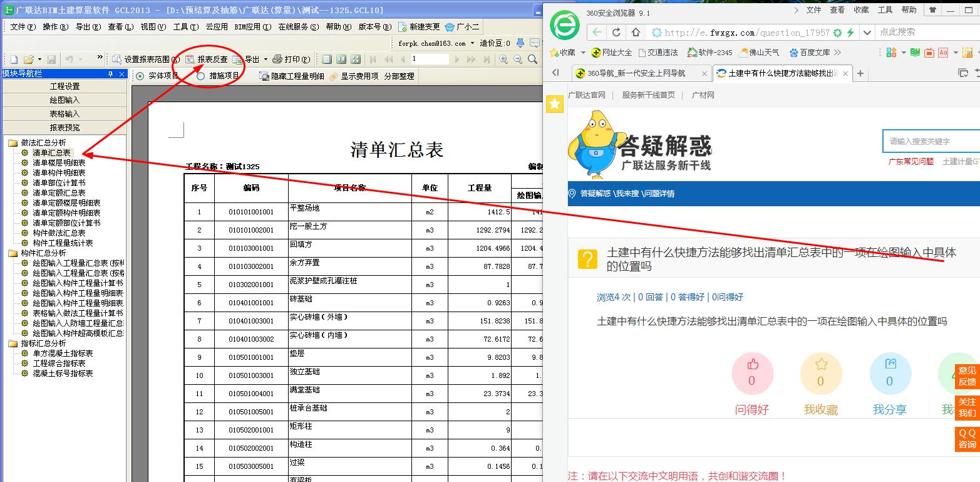980x482 pixels.
Task: Select the 实体项目 radio button
Action: coord(140,76)
